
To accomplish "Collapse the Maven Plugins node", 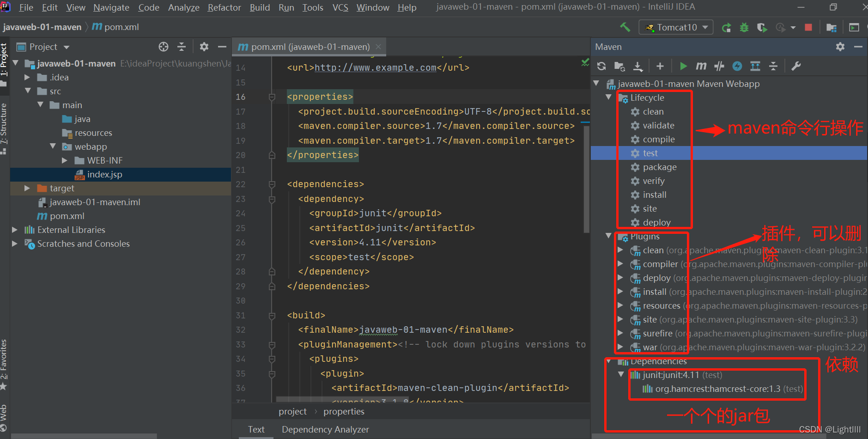I will click(608, 236).
